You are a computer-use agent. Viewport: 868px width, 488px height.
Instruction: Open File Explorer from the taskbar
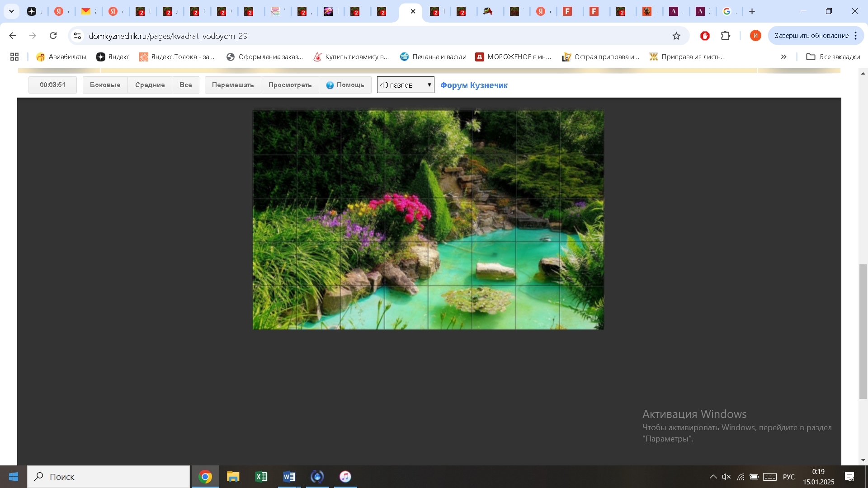[233, 477]
